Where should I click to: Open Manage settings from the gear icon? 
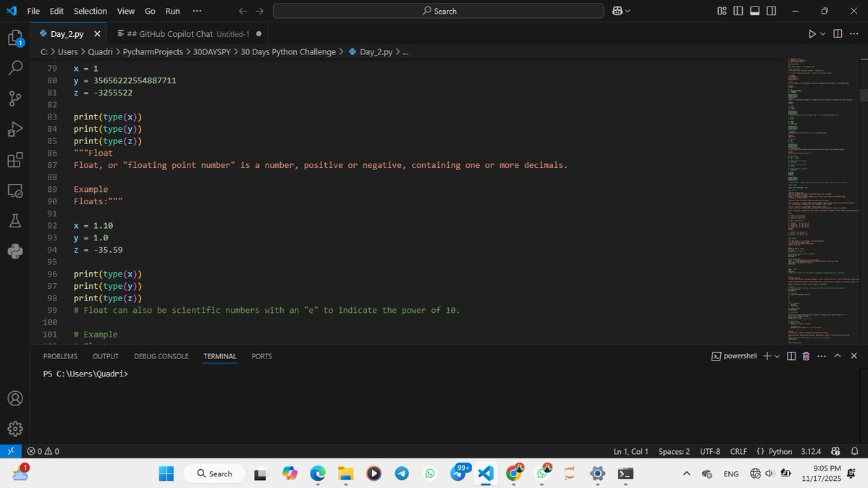click(14, 429)
